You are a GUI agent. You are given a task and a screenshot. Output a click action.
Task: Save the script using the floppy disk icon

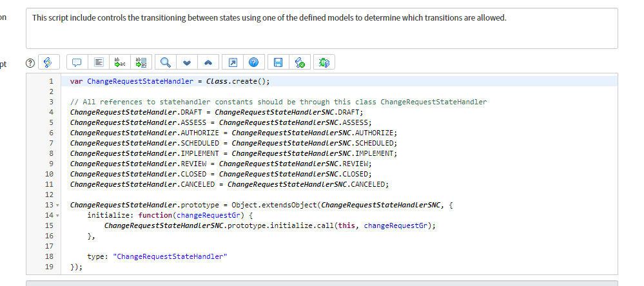(278, 62)
